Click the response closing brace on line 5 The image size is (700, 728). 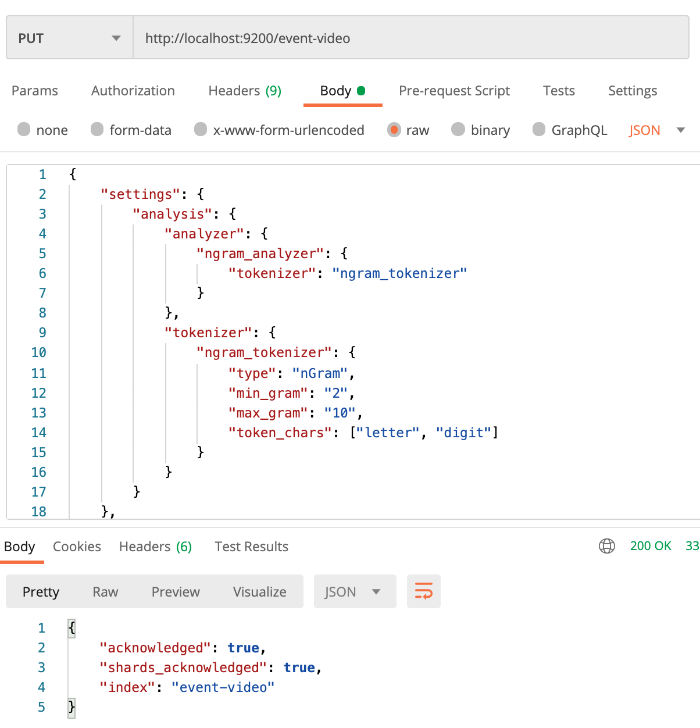pyautogui.click(x=72, y=707)
